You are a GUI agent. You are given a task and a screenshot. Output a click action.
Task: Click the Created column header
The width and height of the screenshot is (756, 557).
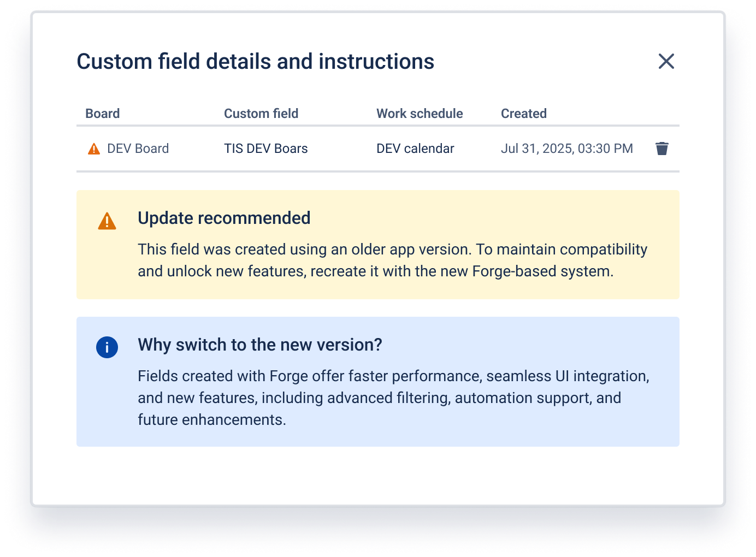(523, 114)
